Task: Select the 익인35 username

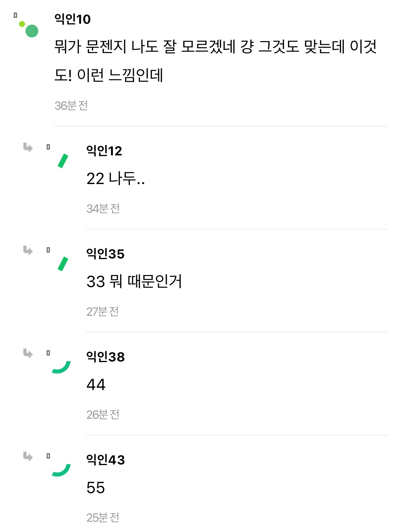Action: 105,254
